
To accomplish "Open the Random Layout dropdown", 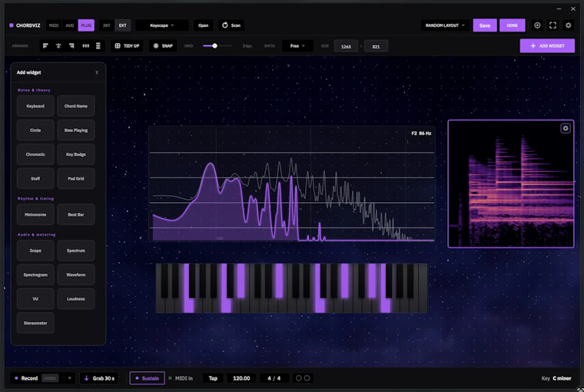I will click(445, 25).
